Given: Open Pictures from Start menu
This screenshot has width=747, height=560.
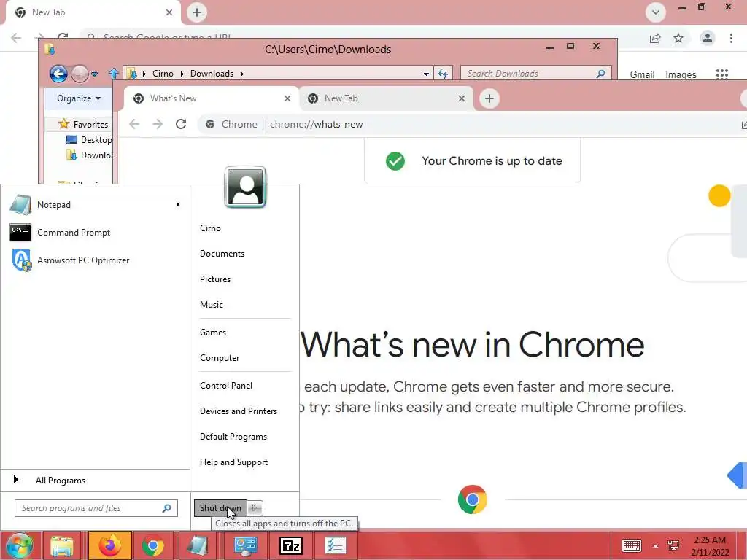Looking at the screenshot, I should click(215, 279).
